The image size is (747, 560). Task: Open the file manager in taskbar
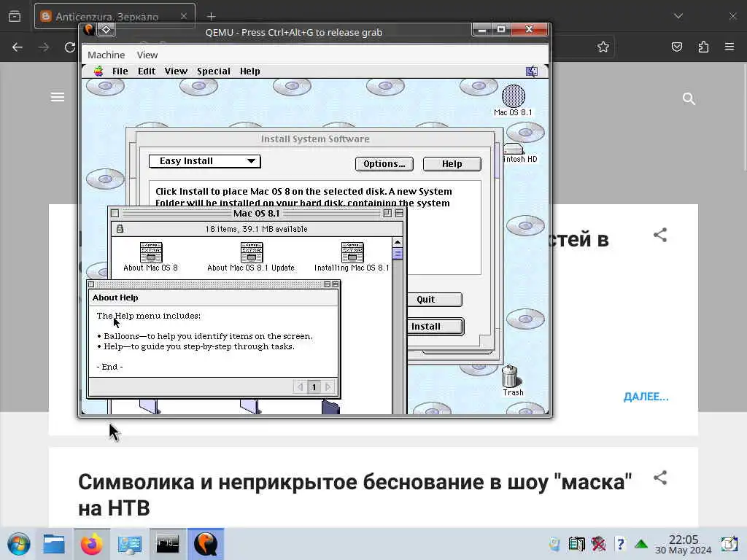coord(54,544)
